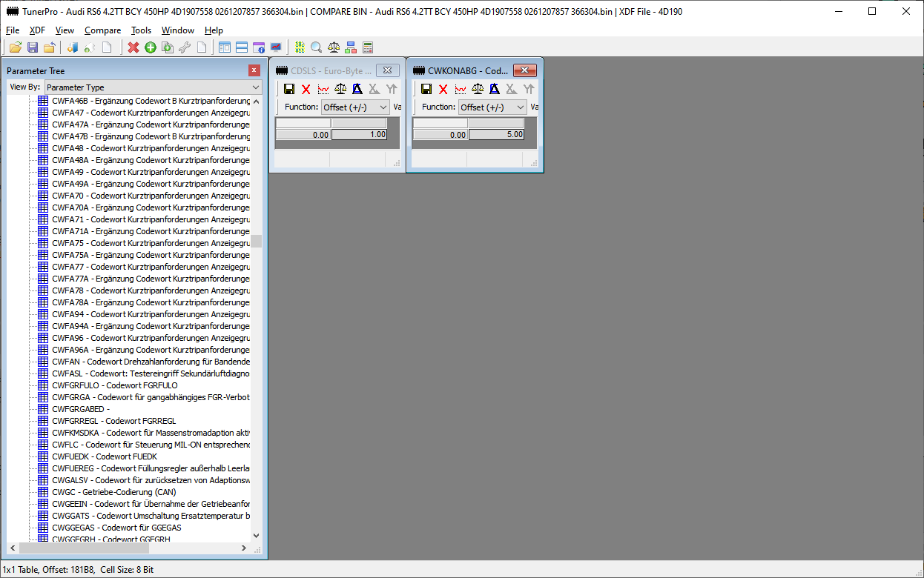924x578 pixels.
Task: Click the hierarchy diagram icon in the toolbar
Action: click(x=351, y=47)
